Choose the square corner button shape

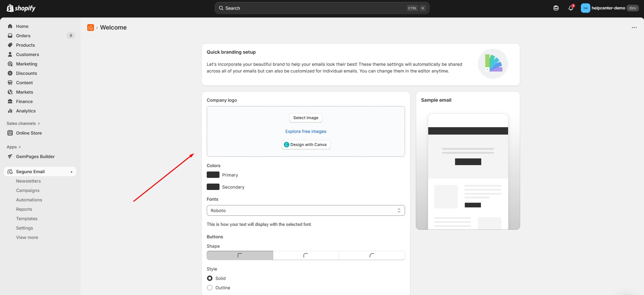(240, 255)
